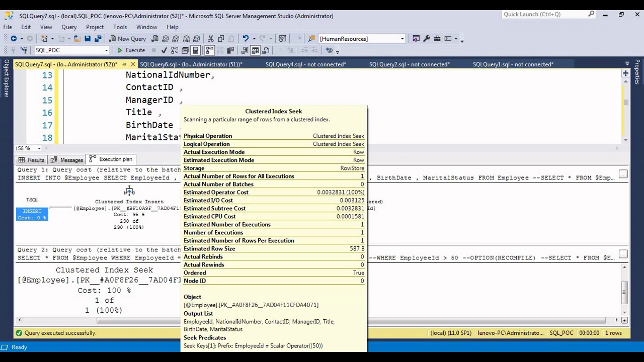This screenshot has height=362, width=644.
Task: Click the editor split handle
Action: pyautogui.click(x=625, y=73)
